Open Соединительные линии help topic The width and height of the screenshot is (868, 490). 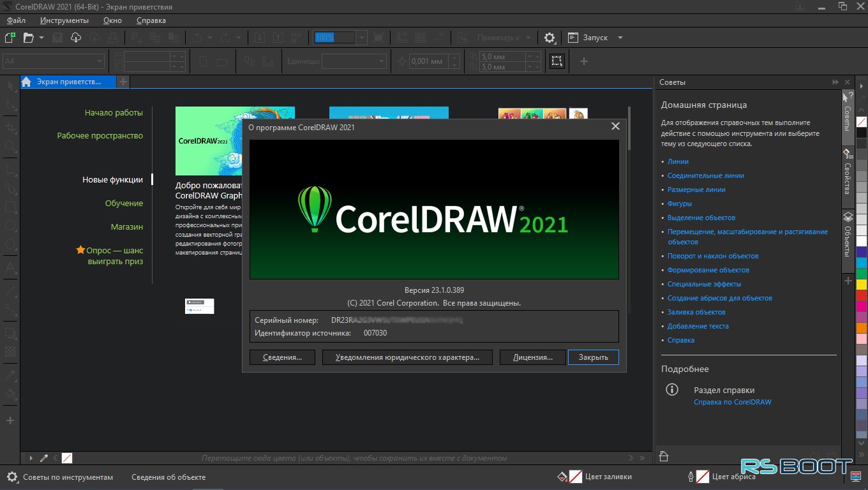tap(706, 175)
